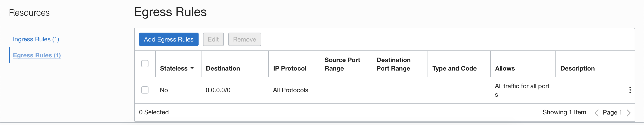This screenshot has height=125, width=644.
Task: Click the Allows column header
Action: [x=505, y=68]
